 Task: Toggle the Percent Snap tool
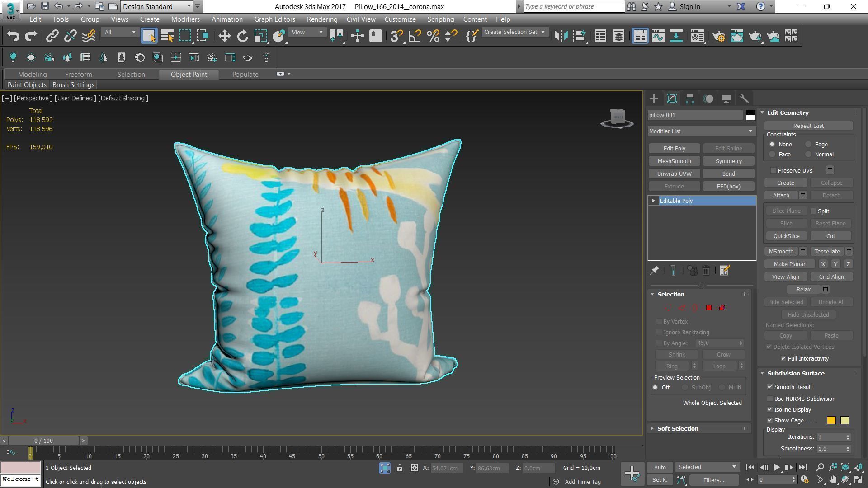tap(433, 36)
